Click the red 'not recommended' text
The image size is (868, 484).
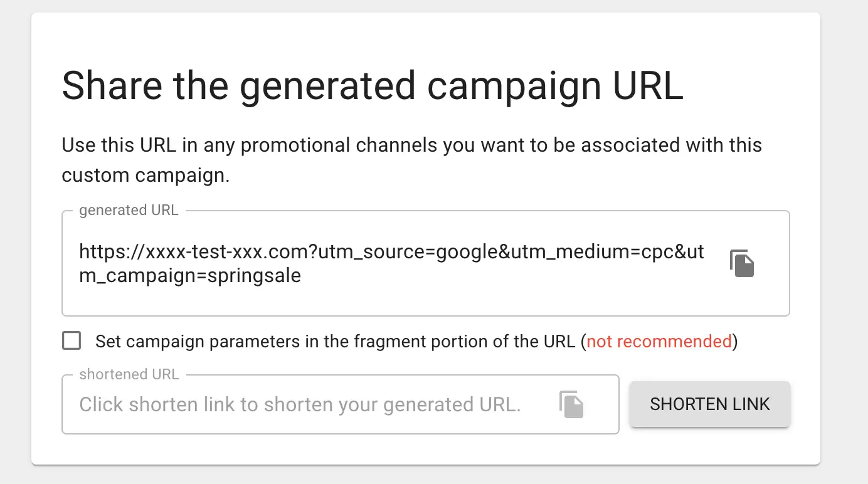tap(658, 341)
